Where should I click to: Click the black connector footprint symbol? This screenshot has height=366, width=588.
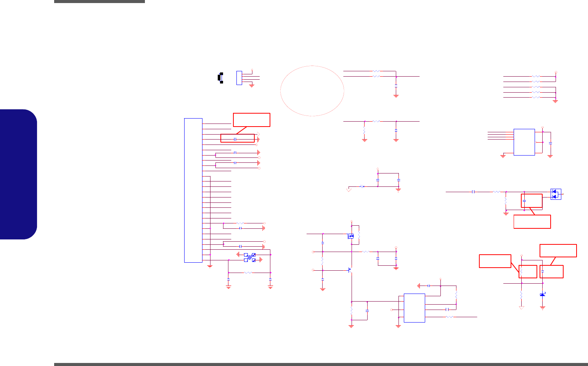(220, 77)
